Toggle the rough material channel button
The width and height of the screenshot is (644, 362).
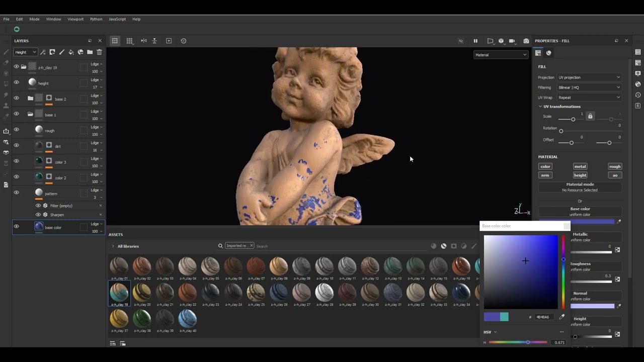pos(615,166)
